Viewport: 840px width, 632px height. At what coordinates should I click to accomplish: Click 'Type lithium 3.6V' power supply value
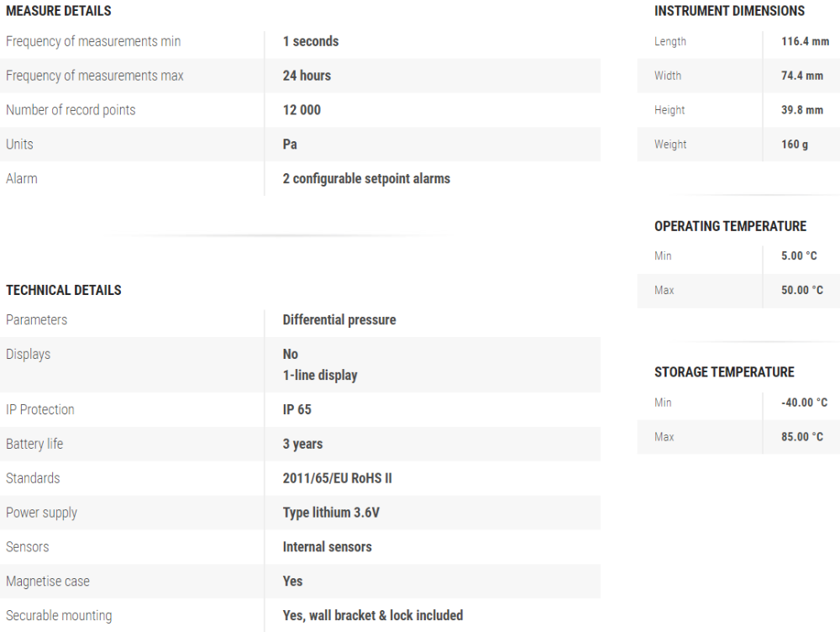pyautogui.click(x=331, y=513)
